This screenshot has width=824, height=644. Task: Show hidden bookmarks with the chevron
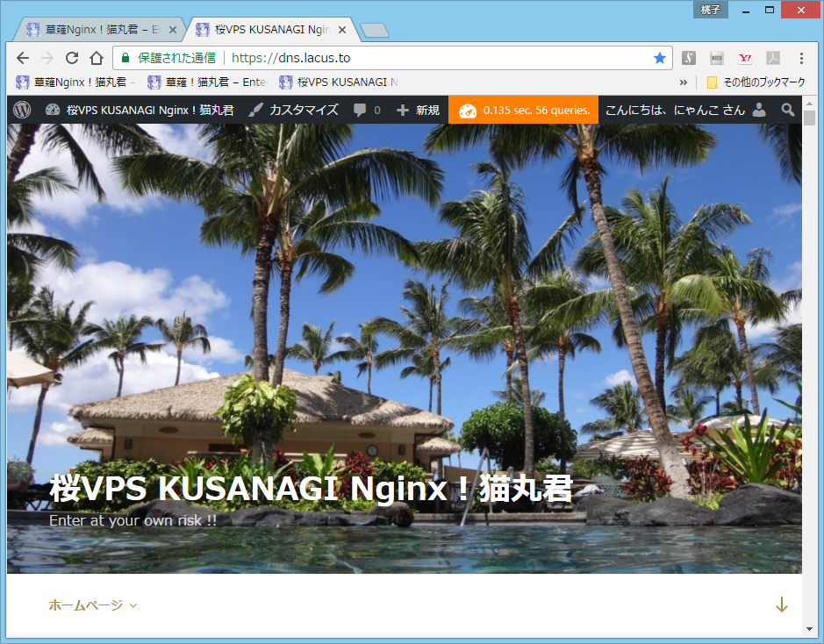(x=684, y=82)
